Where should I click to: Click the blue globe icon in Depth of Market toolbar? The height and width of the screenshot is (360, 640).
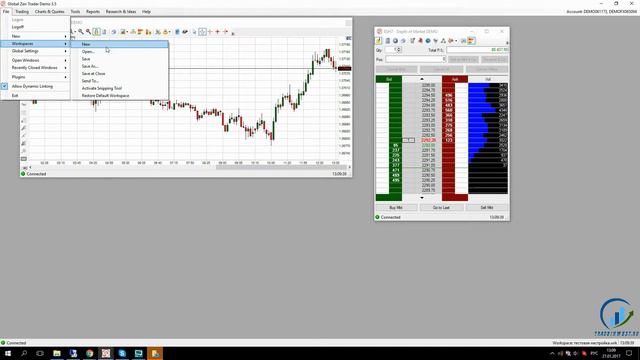coord(428,41)
